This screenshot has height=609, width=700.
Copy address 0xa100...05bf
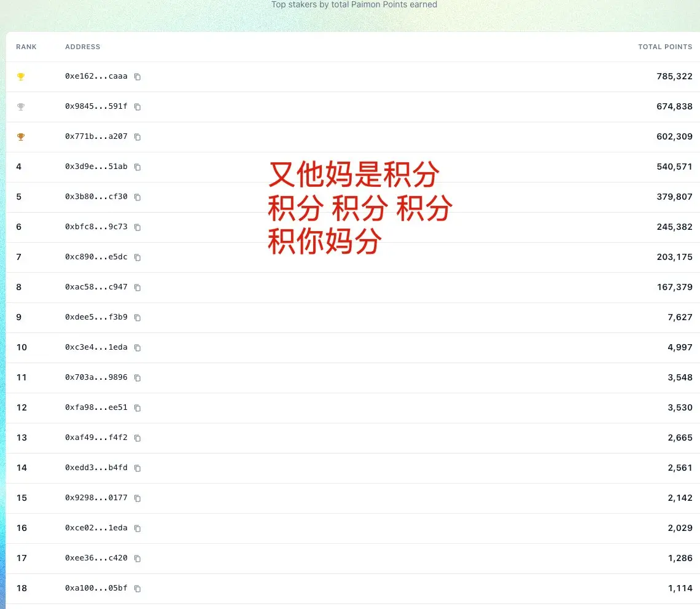(138, 589)
